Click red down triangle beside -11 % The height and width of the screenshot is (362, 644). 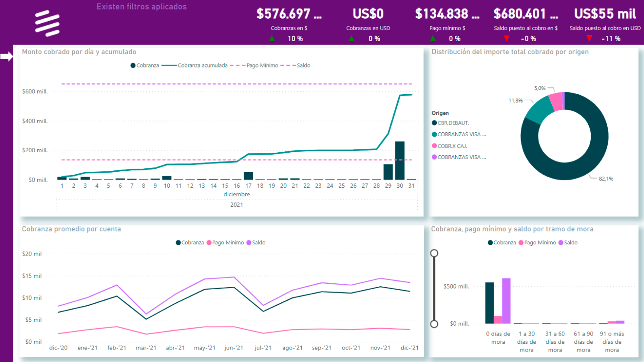(589, 38)
